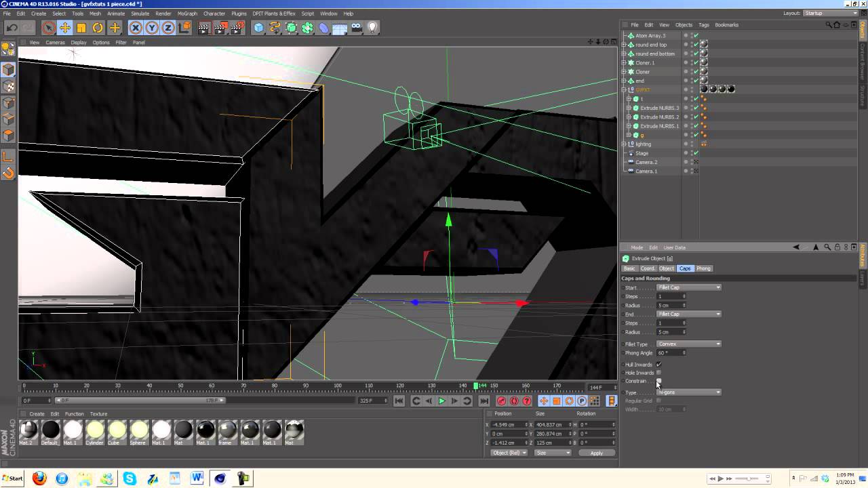Click the Undo arrow icon
This screenshot has width=868, height=488.
pyautogui.click(x=12, y=28)
